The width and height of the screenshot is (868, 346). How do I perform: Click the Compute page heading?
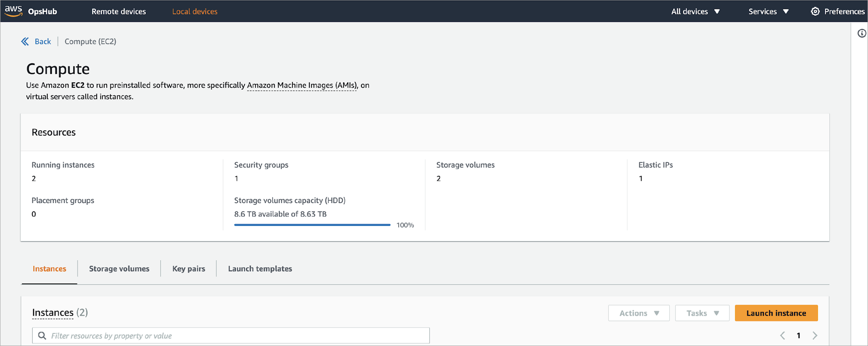[x=58, y=69]
